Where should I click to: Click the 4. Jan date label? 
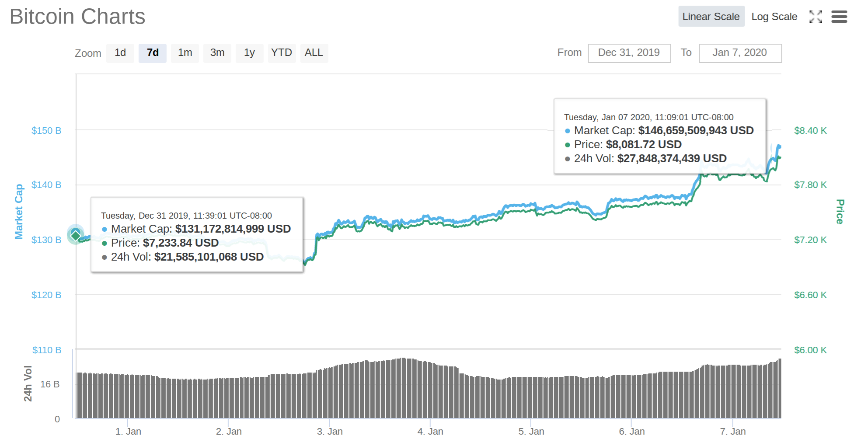pyautogui.click(x=430, y=432)
